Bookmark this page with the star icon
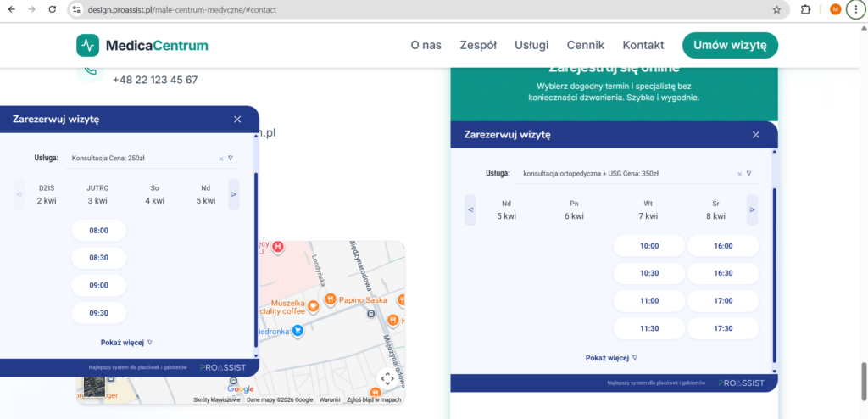 [776, 9]
